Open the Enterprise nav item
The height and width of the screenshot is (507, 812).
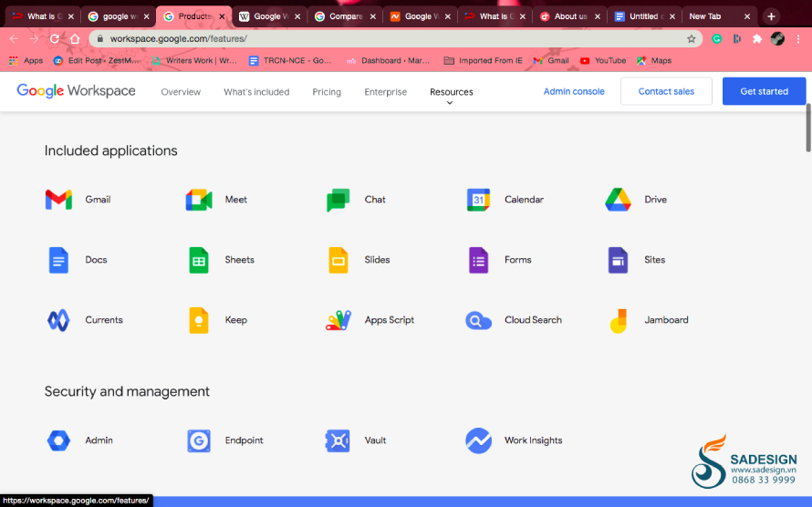coord(385,92)
